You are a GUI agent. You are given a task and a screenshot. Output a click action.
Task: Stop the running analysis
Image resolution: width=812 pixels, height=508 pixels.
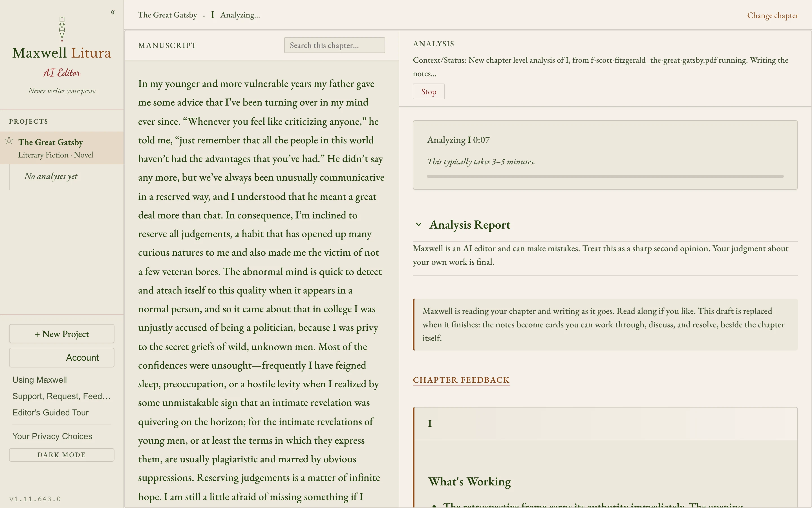pyautogui.click(x=429, y=91)
